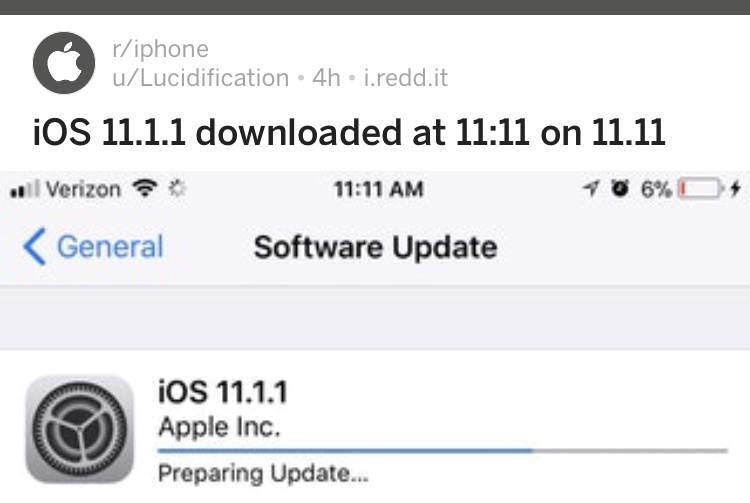The image size is (750, 503).
Task: Tap the General back button label
Action: pyautogui.click(x=110, y=247)
